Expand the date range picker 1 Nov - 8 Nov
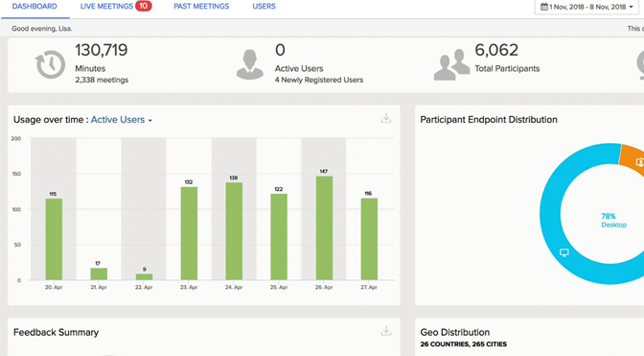 tap(586, 7)
